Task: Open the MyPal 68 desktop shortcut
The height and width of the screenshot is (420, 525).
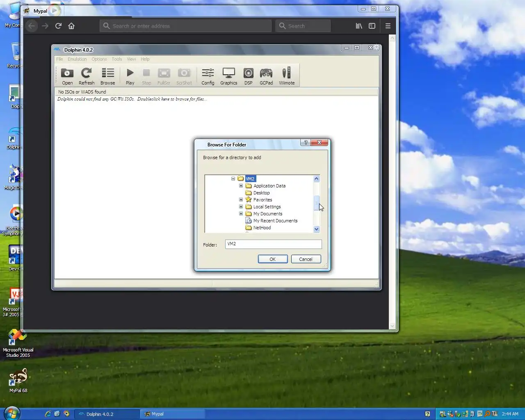Action: 18,380
